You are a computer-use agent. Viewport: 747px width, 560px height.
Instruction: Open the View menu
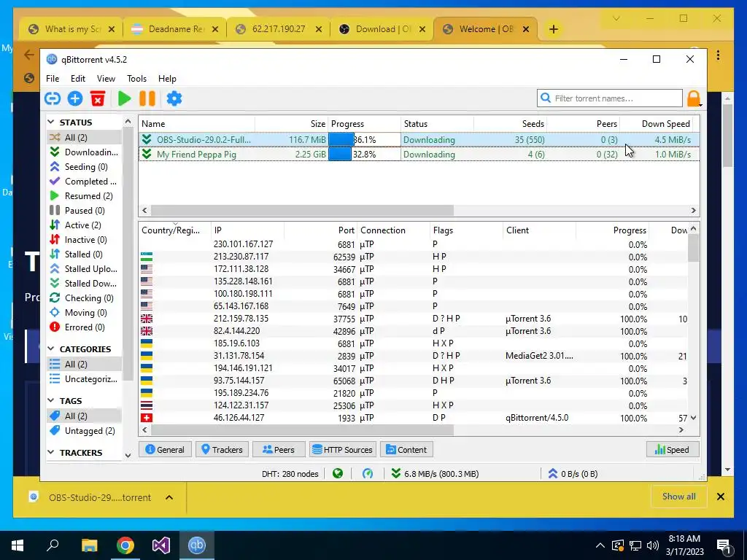click(x=106, y=79)
